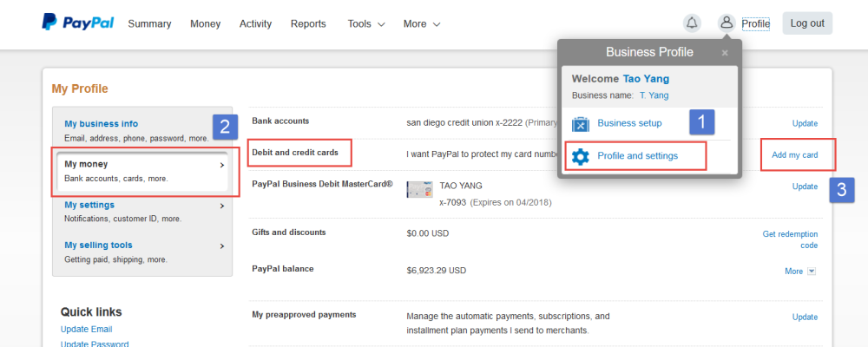Click the My Profile heading
Viewport: 868px width, 347px height.
point(80,89)
